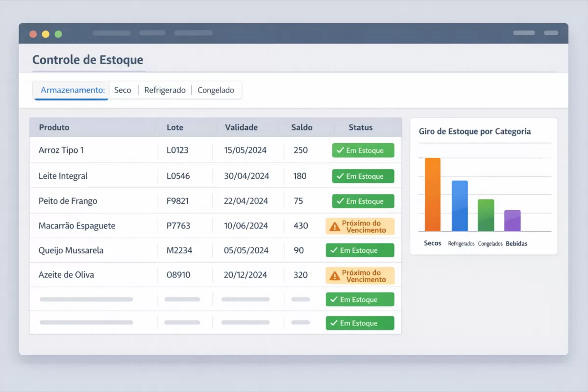
Task: Click balance value 430
Action: (301, 226)
